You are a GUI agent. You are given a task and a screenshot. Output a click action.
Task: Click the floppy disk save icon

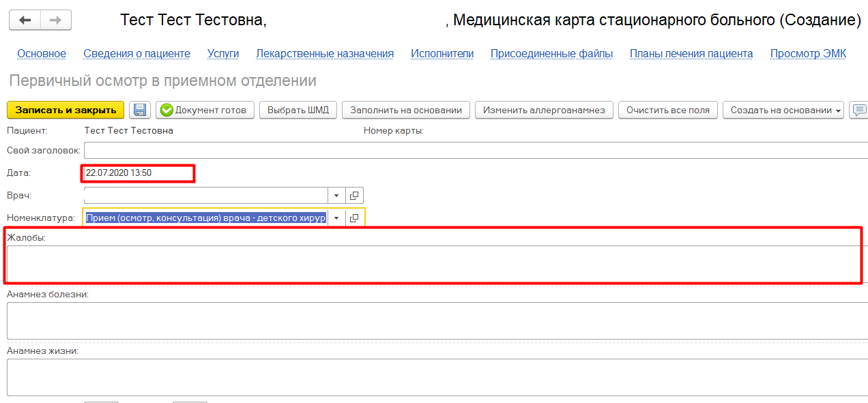click(140, 110)
